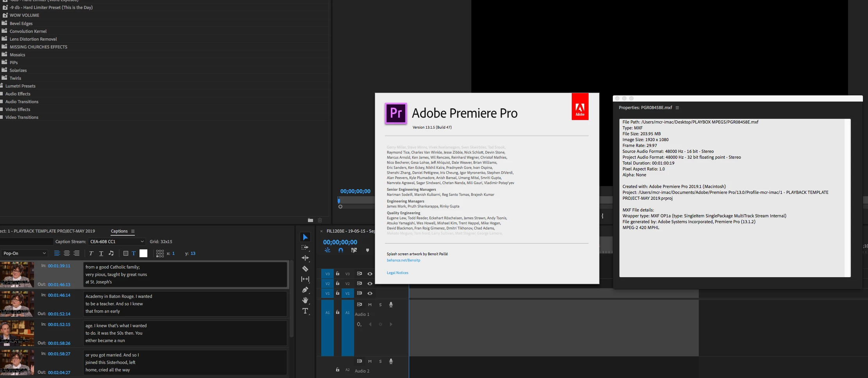Hide track V2 output with eye
868x378 pixels.
coord(370,283)
